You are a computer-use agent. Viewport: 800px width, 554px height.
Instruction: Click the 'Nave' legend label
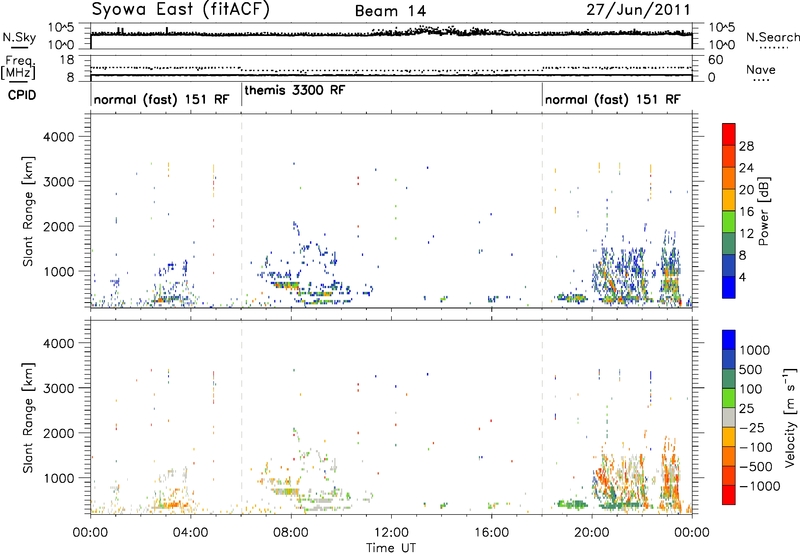pyautogui.click(x=761, y=69)
